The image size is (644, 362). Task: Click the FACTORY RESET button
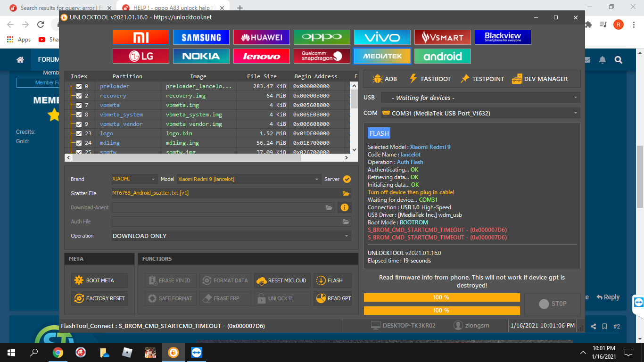click(99, 298)
